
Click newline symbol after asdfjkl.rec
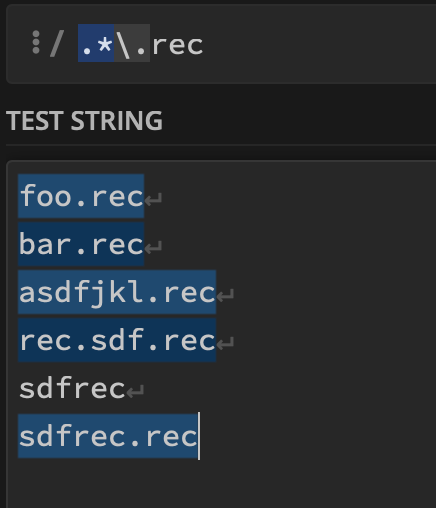point(225,295)
